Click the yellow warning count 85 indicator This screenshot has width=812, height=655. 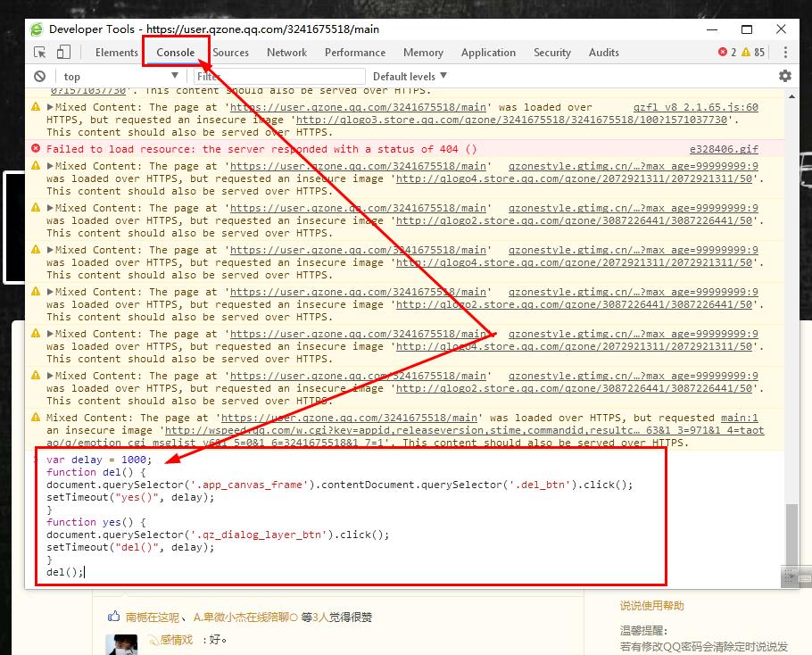(753, 53)
